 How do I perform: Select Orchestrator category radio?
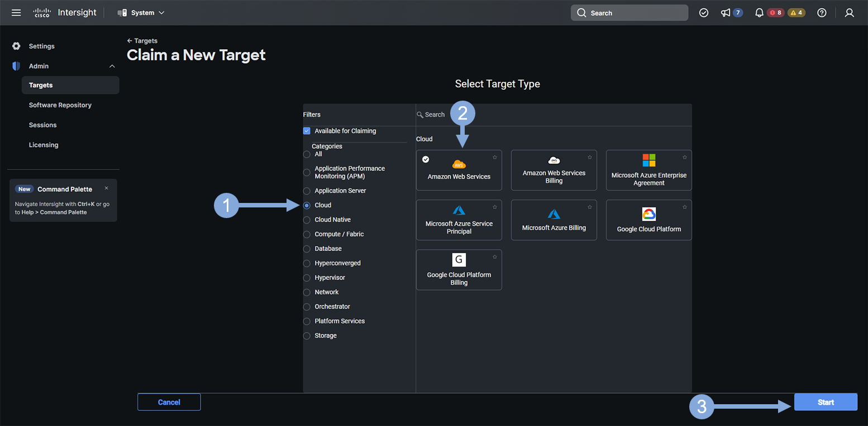(307, 307)
